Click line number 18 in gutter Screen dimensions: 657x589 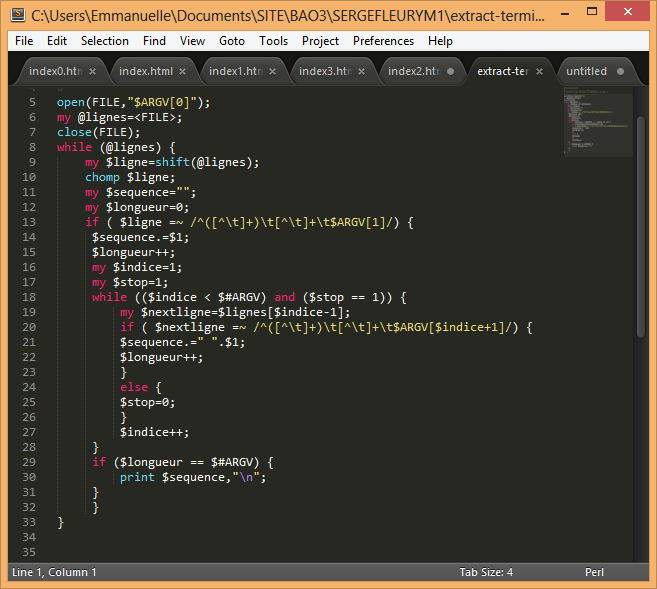coord(29,297)
